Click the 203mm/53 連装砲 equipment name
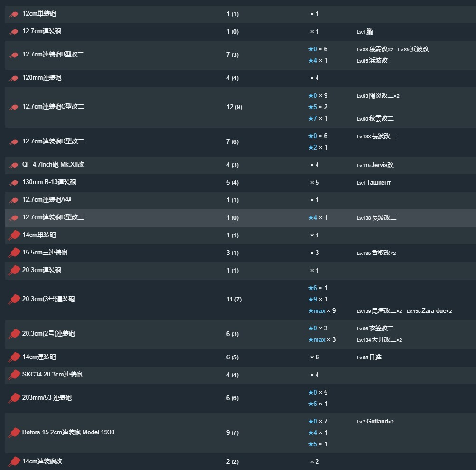This screenshot has height=470, width=476. (47, 398)
